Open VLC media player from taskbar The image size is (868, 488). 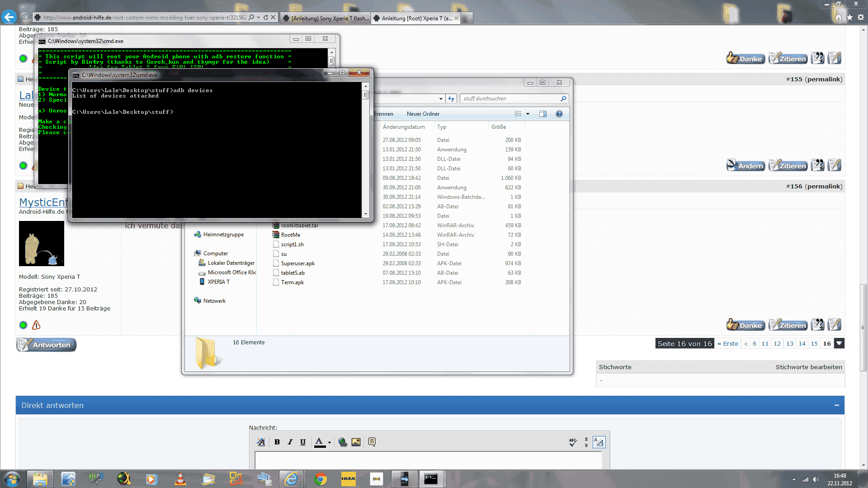point(180,479)
